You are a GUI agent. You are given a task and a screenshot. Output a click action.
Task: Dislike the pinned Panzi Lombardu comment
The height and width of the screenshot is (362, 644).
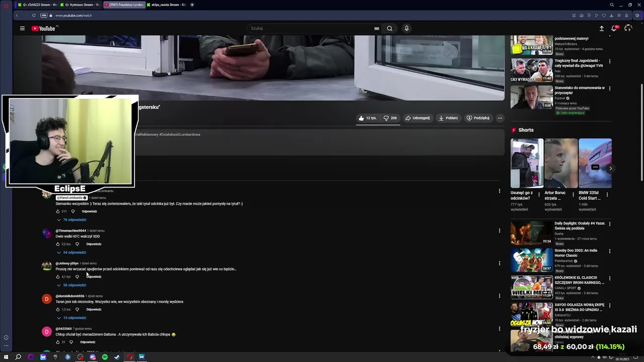(73, 211)
